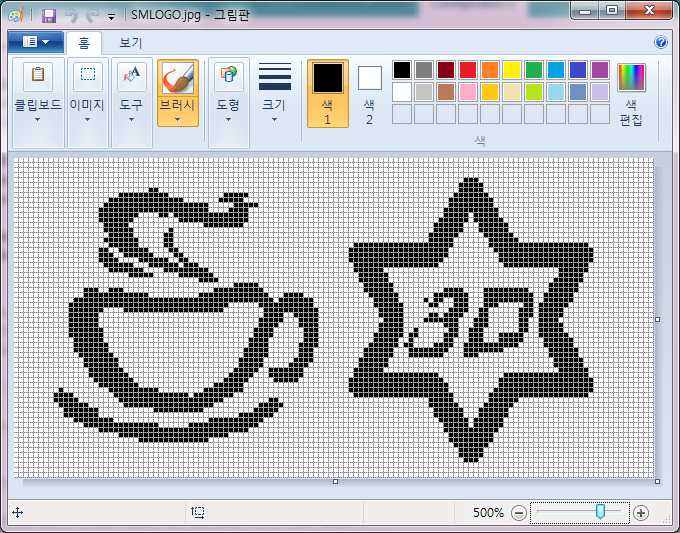Click the Paint application icon in title bar

point(16,16)
